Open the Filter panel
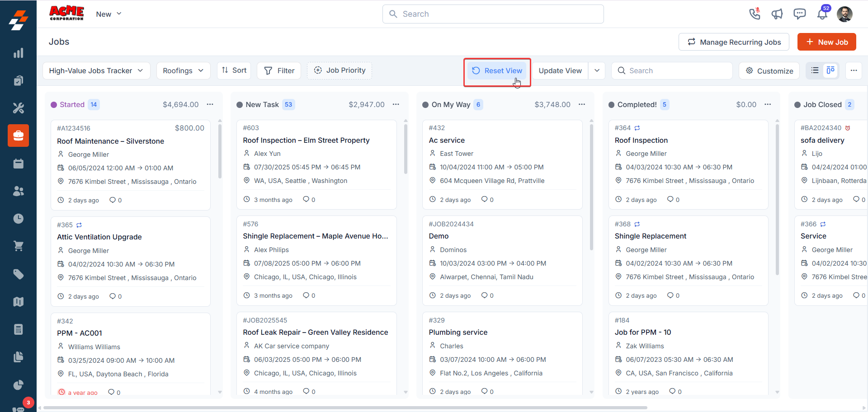The image size is (868, 412). [279, 70]
